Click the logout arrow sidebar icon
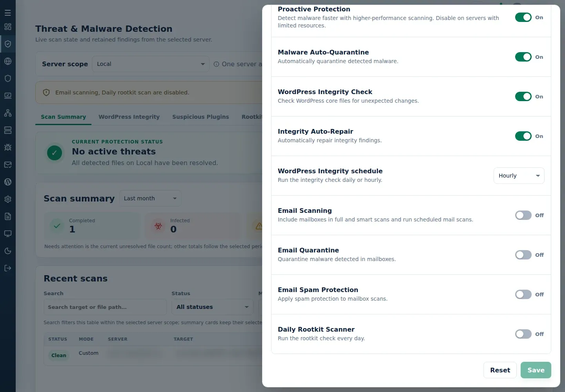Viewport: 565px width, 392px height. [8, 268]
